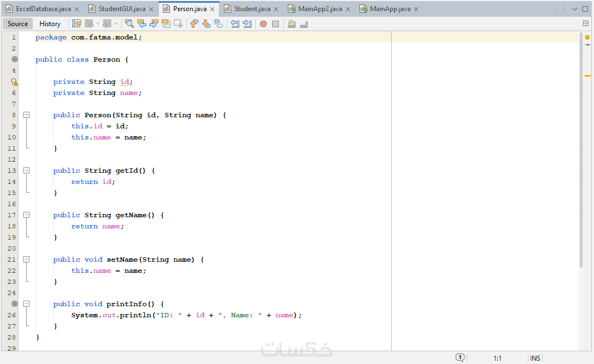Click Shift Line Left icon
594x364 pixels.
click(x=235, y=24)
